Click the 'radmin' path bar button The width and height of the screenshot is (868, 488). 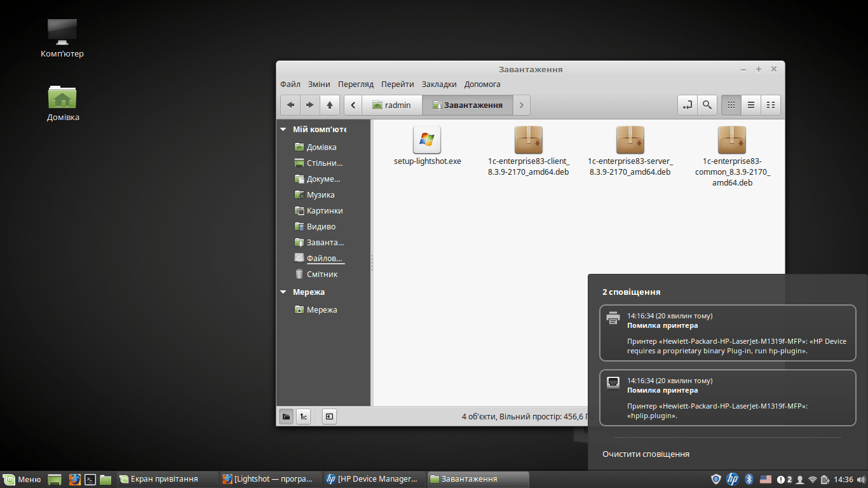(x=391, y=105)
